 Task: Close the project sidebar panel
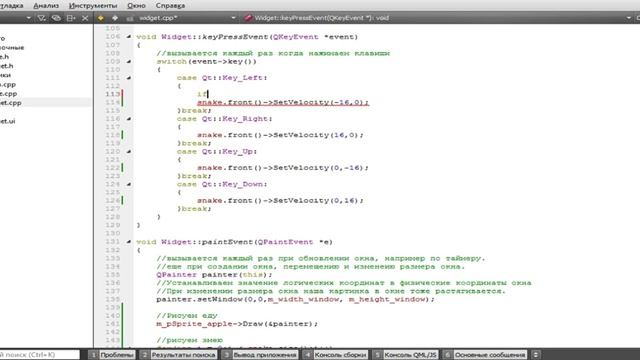[x=85, y=18]
